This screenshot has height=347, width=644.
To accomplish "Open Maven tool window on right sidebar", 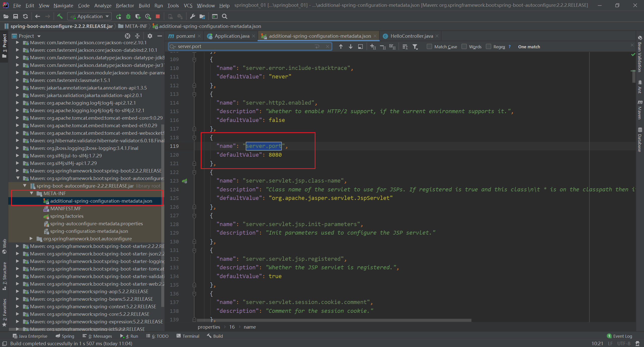I will (640, 110).
